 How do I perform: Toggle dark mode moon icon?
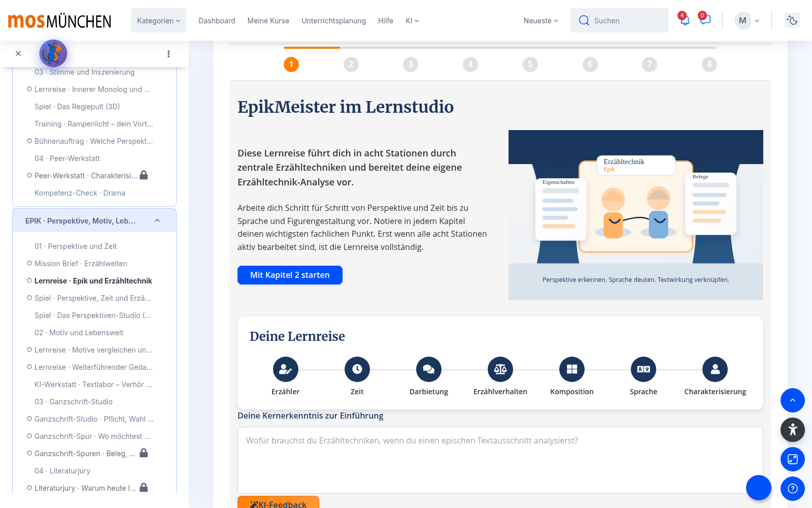[792, 20]
